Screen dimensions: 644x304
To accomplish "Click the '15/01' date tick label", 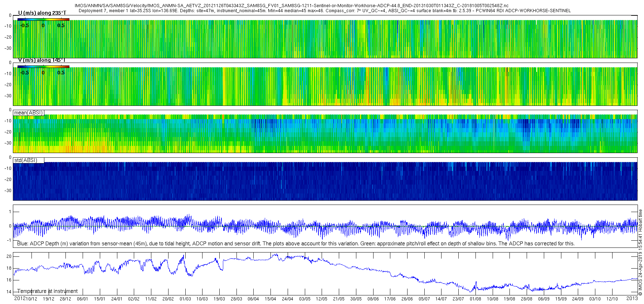I will 100,299.
